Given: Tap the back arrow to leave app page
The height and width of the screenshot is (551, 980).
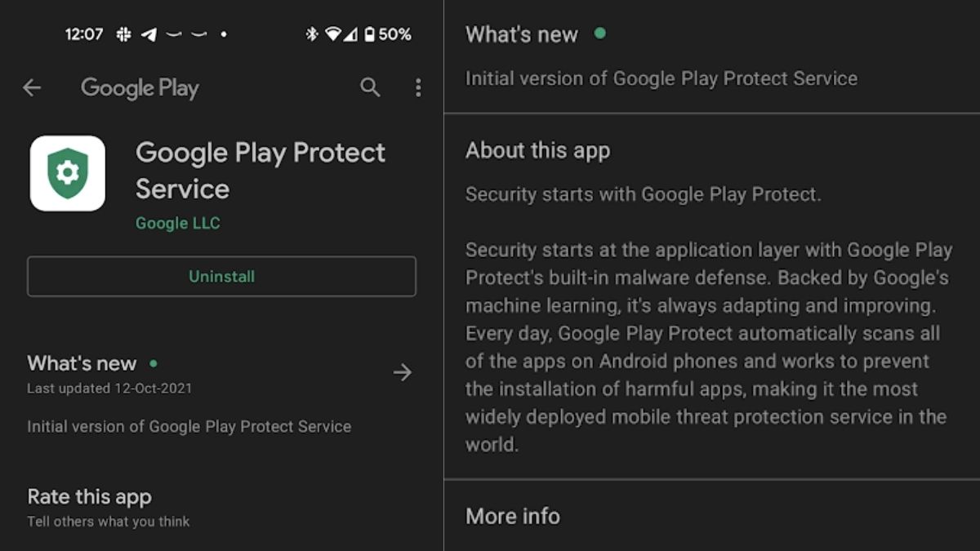Looking at the screenshot, I should click(x=31, y=87).
